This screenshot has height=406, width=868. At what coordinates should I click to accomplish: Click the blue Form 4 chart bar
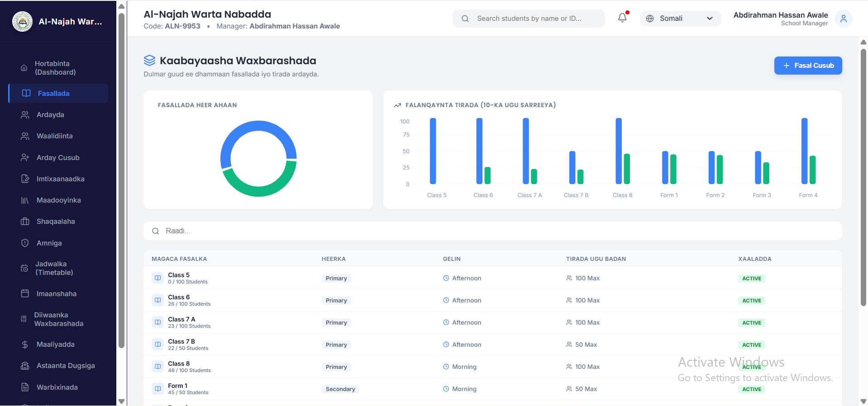tap(804, 151)
